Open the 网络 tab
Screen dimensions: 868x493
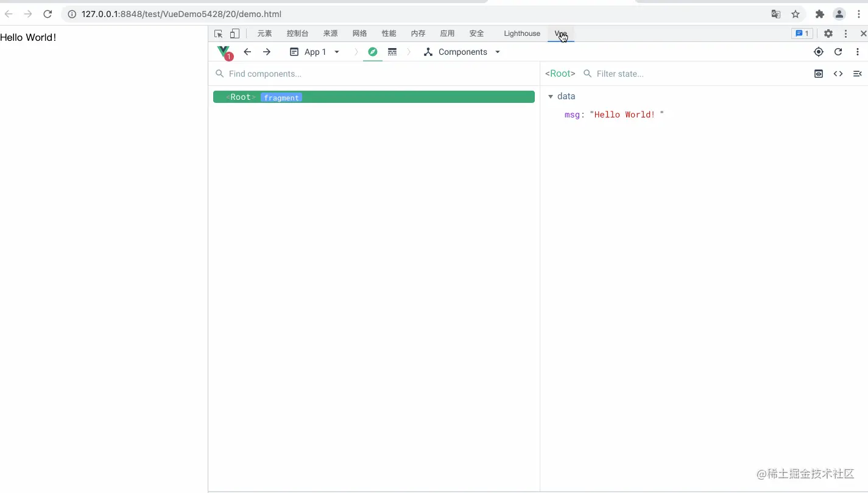(x=360, y=33)
